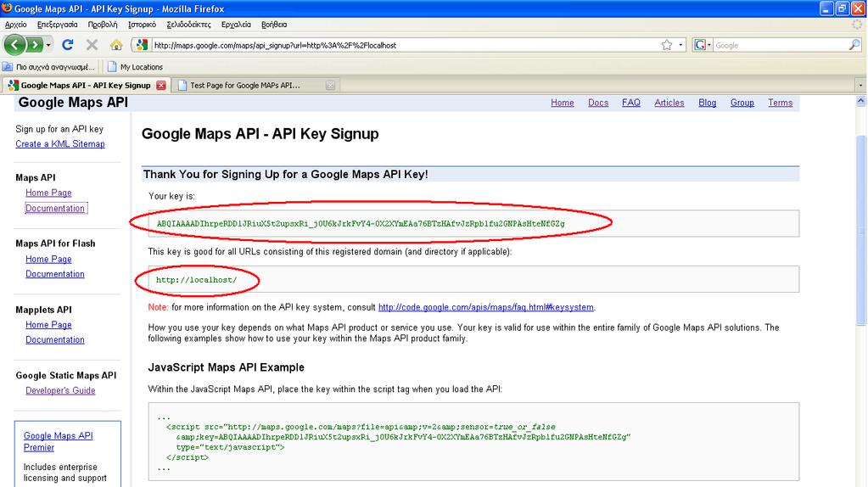Close the Test Page for Google MAPs tab

pos(330,85)
